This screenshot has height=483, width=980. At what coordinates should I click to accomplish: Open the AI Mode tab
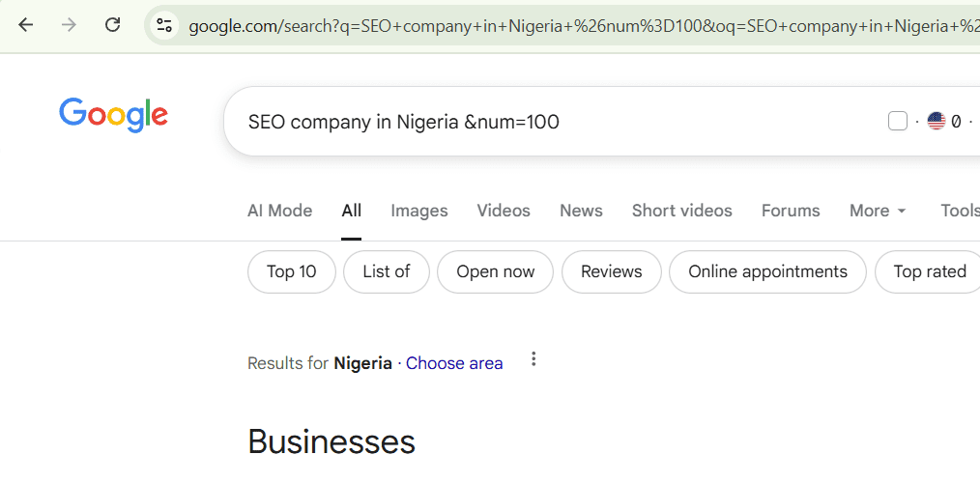click(279, 211)
